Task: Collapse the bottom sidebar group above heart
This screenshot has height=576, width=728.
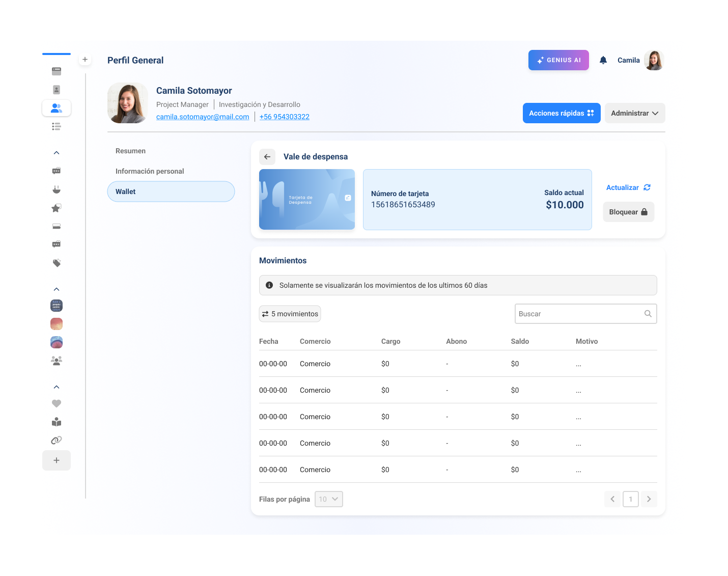Action: tap(57, 387)
